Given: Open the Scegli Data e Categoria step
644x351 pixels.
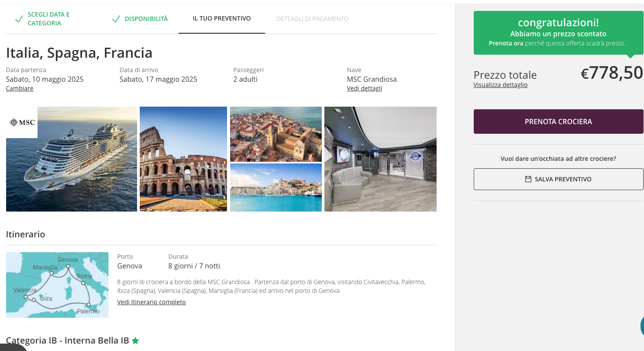Looking at the screenshot, I should pyautogui.click(x=48, y=19).
